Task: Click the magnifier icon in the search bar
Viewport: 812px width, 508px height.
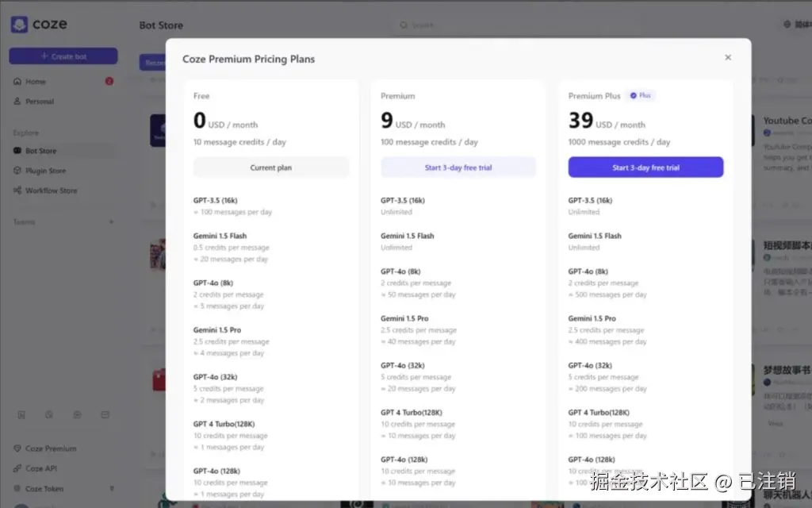Action: point(403,25)
